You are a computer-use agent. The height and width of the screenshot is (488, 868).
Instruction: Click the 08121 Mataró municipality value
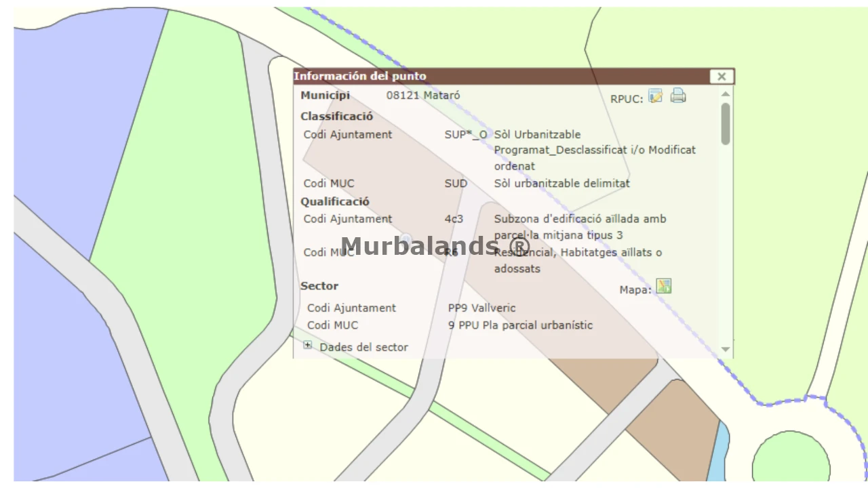pos(423,96)
